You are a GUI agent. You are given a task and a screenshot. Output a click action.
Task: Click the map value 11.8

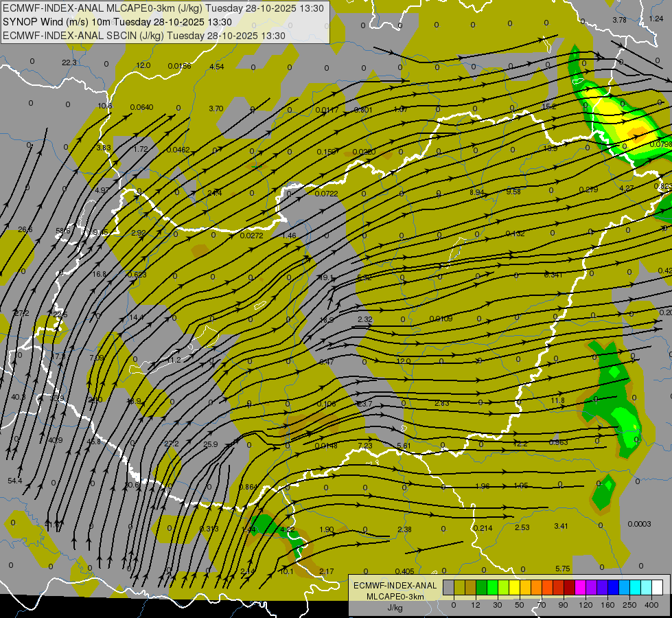pos(557,400)
